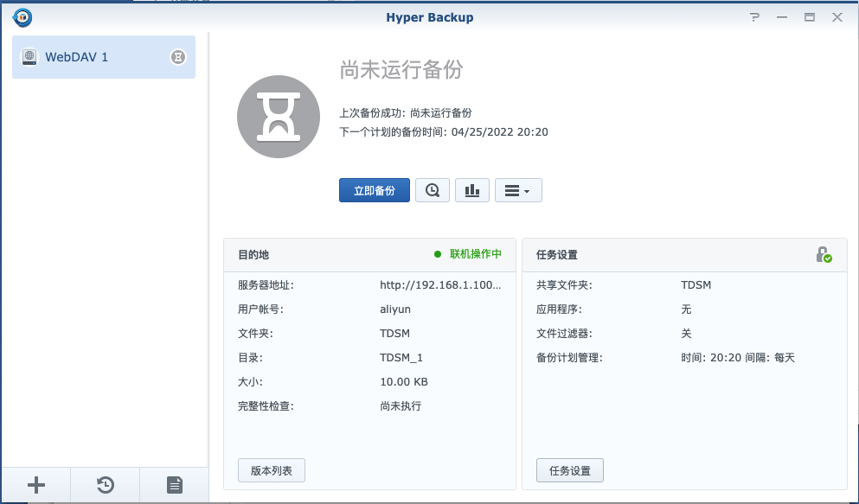Click the WebDAV 1 server icon

tap(29, 57)
